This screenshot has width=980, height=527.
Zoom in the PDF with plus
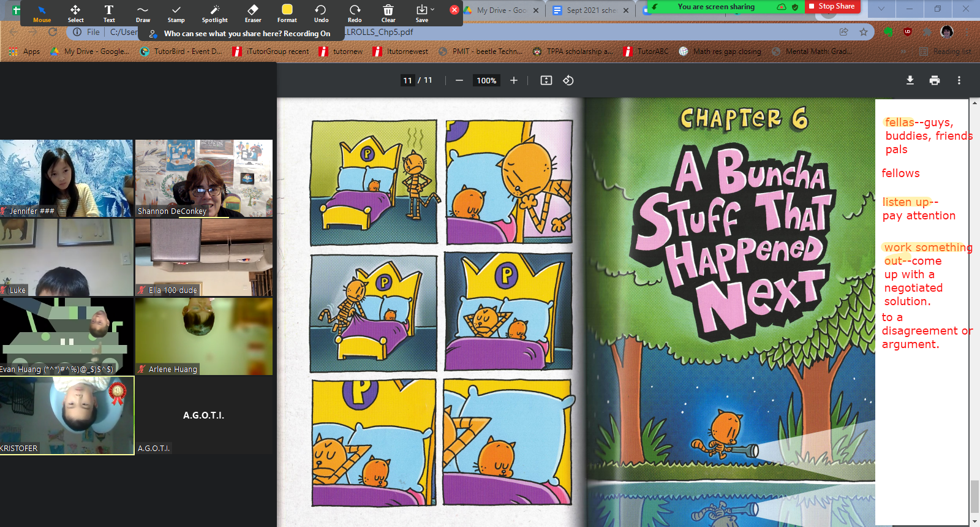[x=514, y=80]
